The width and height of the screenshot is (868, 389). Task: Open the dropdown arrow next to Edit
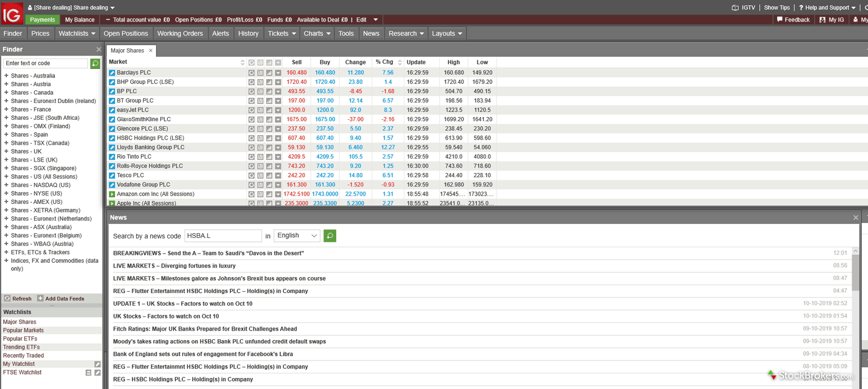tap(376, 20)
